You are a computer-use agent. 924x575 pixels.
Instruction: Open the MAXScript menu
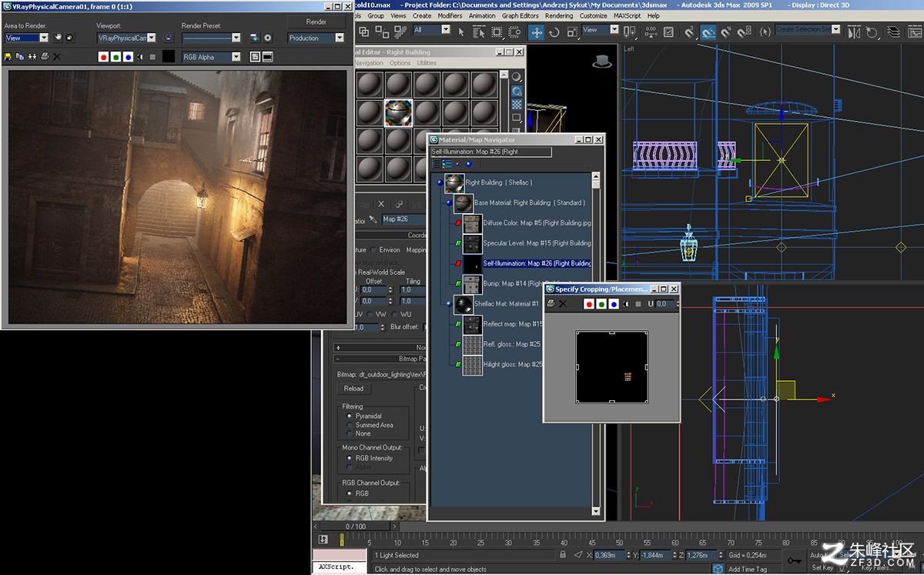point(628,15)
